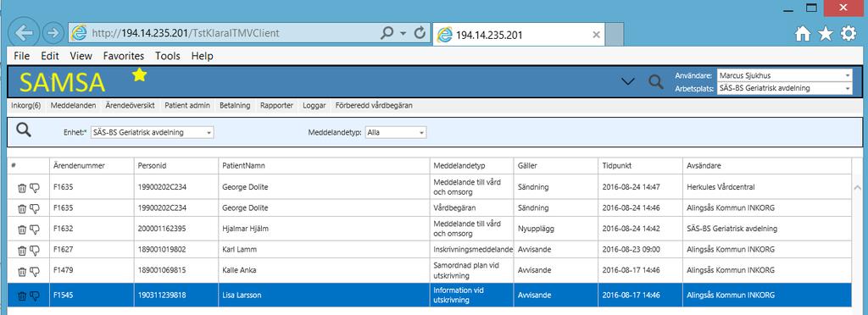
Task: Sort by Ärendenummer column header
Action: pos(92,166)
